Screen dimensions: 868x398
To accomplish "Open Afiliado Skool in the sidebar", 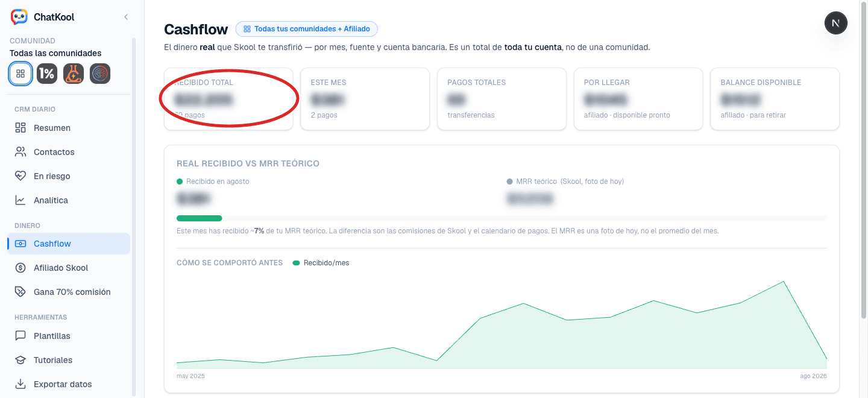I will (x=69, y=268).
